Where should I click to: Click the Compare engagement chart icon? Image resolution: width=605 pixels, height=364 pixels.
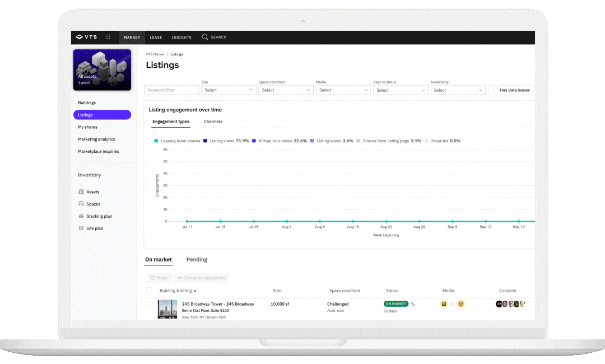click(x=180, y=278)
